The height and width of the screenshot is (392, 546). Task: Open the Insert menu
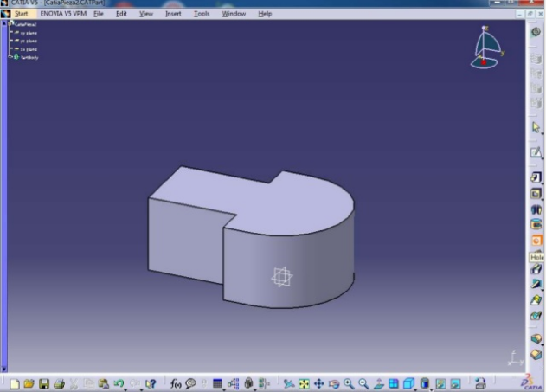(x=173, y=14)
